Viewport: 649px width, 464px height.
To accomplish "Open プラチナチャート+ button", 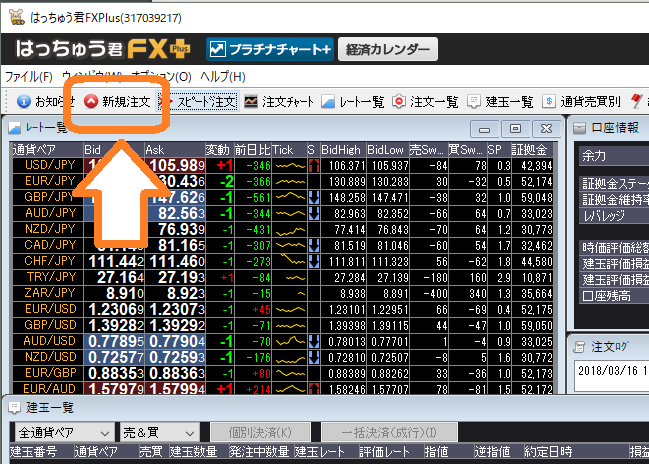I will (x=270, y=49).
